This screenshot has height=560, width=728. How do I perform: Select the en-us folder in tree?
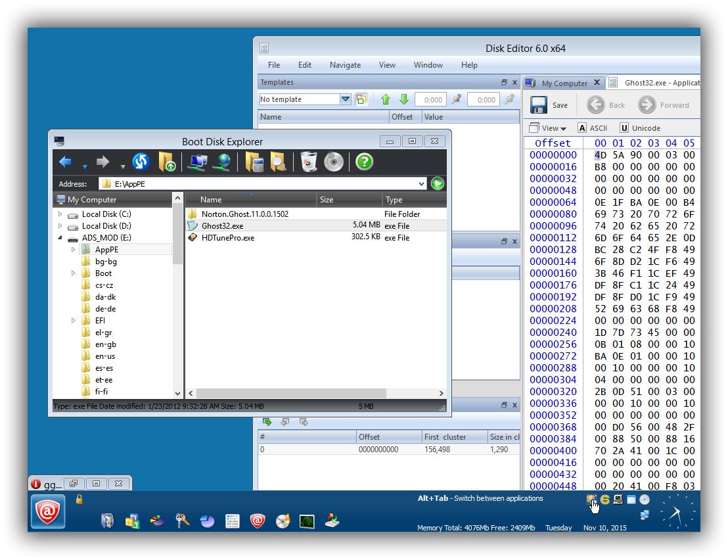pos(105,357)
